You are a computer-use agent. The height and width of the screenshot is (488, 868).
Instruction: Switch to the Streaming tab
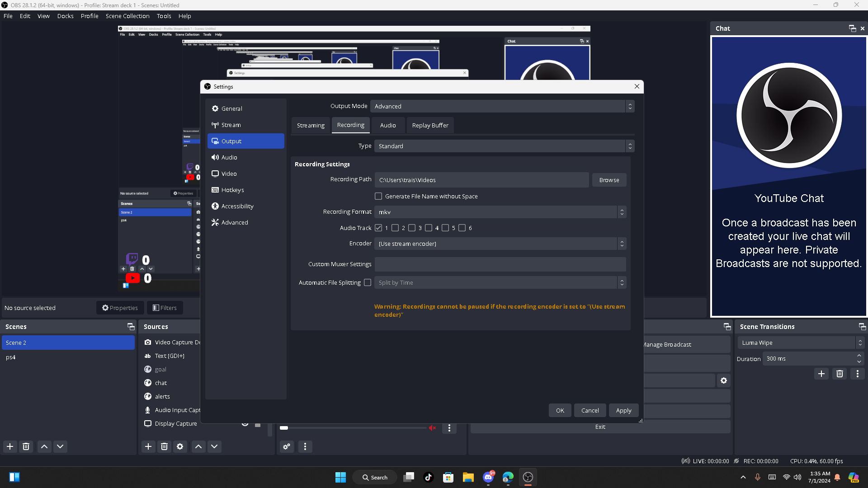click(x=311, y=125)
